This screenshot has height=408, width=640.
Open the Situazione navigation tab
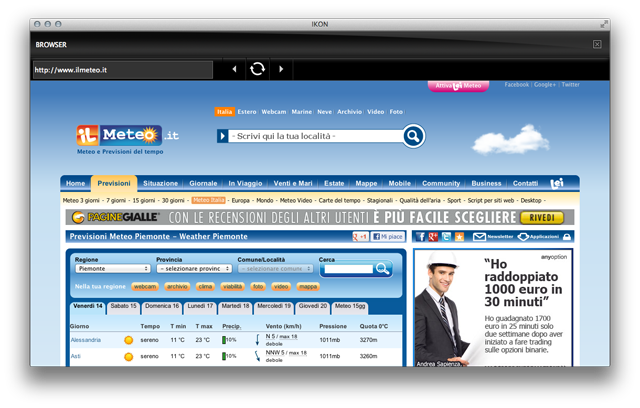tap(160, 183)
